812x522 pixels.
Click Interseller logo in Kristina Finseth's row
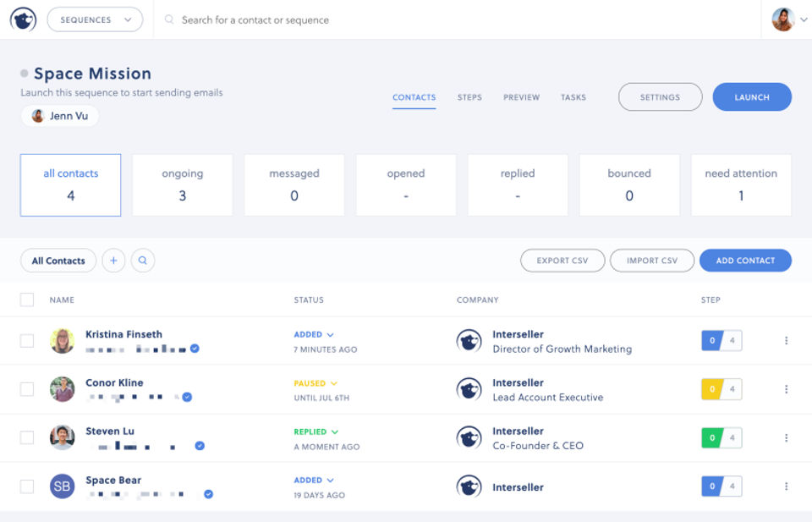[x=469, y=341]
